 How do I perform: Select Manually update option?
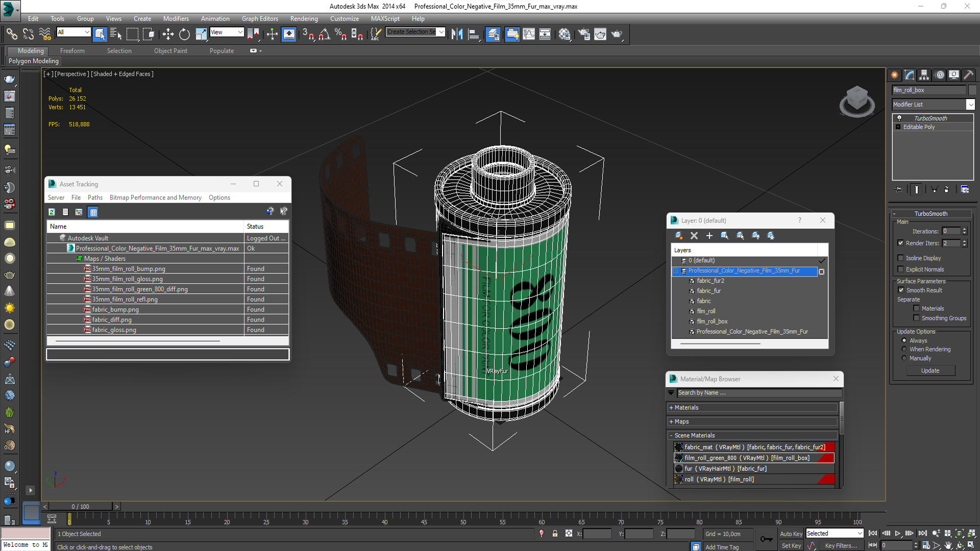tap(904, 359)
